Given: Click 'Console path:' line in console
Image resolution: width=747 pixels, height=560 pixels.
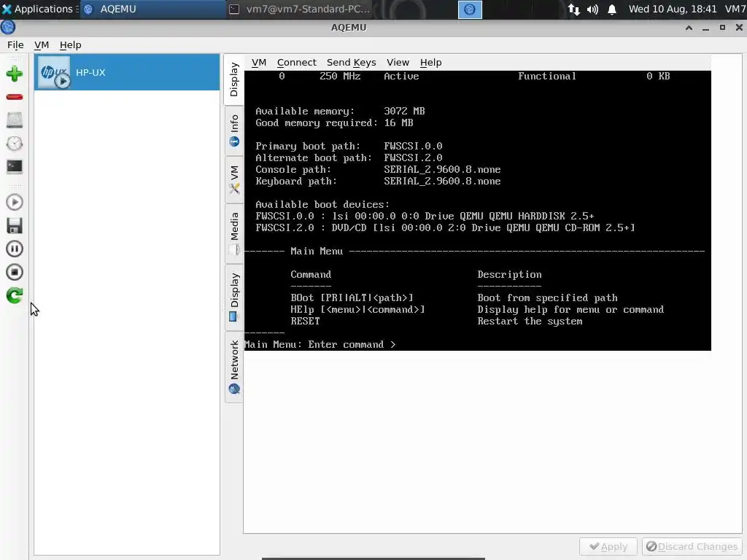Looking at the screenshot, I should click(x=378, y=169).
